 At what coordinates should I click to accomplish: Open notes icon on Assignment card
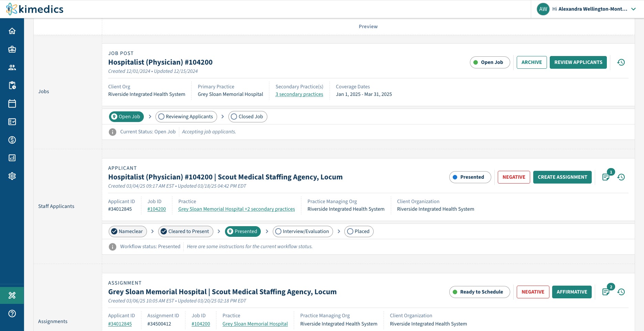click(x=606, y=292)
